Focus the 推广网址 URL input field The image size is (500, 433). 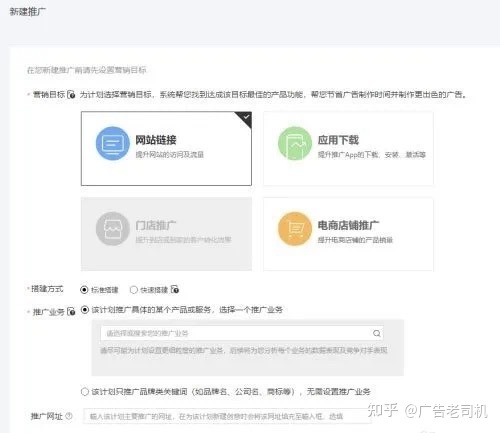(x=228, y=416)
